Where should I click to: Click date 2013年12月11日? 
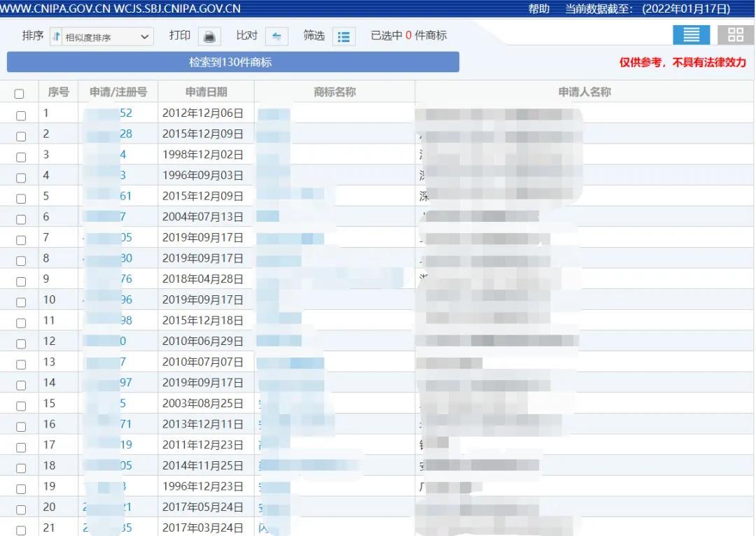pyautogui.click(x=202, y=424)
